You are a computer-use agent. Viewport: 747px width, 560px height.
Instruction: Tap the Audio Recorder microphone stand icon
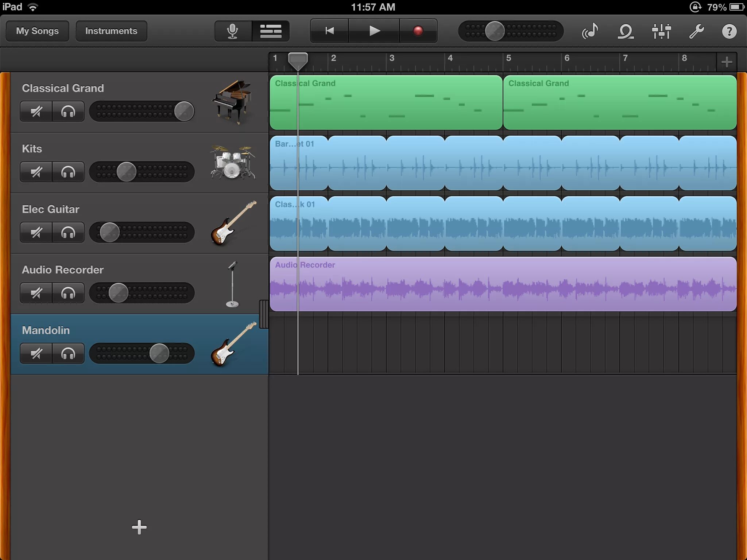point(232,284)
